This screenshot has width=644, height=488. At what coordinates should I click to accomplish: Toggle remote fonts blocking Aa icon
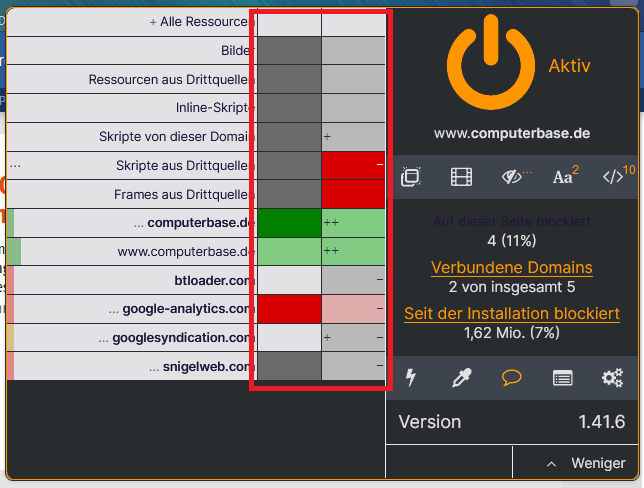[565, 175]
